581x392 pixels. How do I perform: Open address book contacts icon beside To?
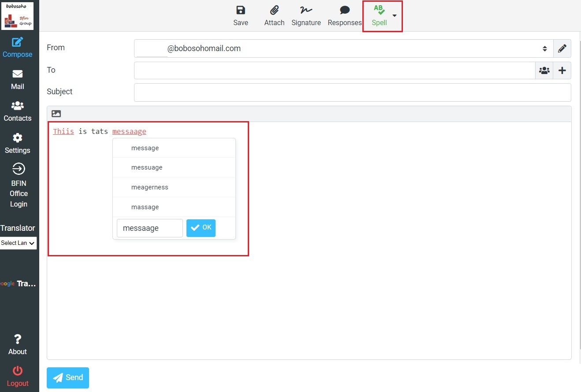tap(544, 70)
